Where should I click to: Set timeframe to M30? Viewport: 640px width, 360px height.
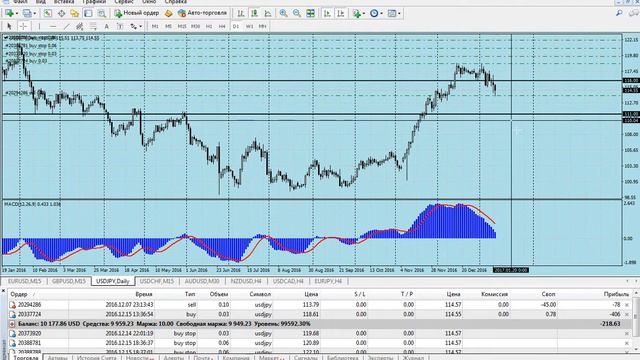pyautogui.click(x=196, y=26)
